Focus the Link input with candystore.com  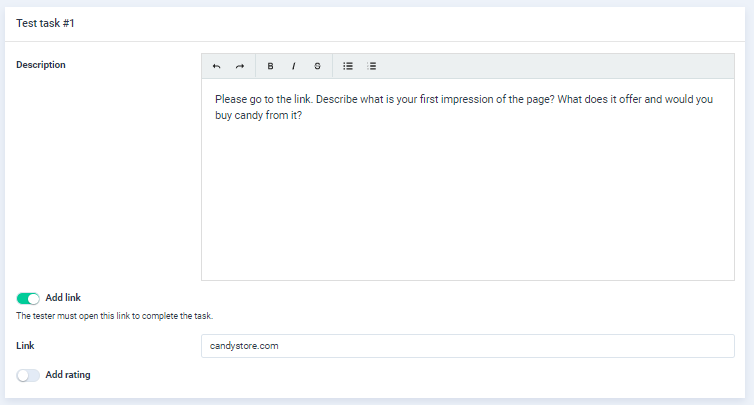(468, 346)
